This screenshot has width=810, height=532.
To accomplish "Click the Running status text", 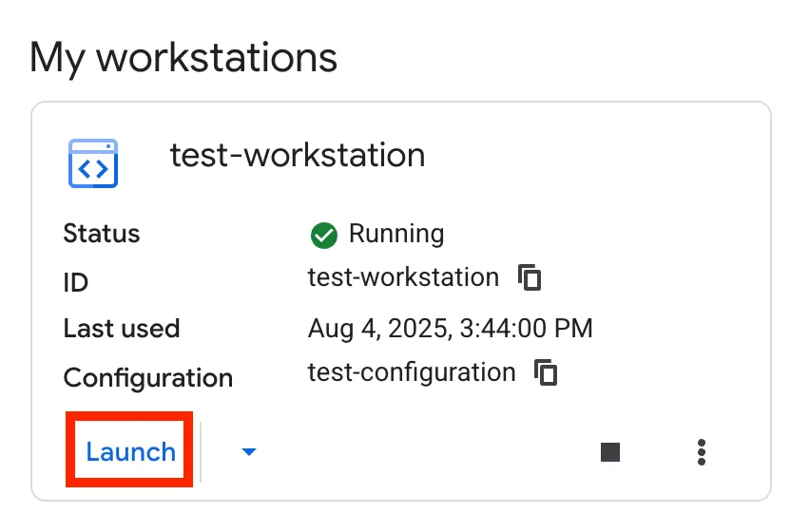I will (x=396, y=234).
